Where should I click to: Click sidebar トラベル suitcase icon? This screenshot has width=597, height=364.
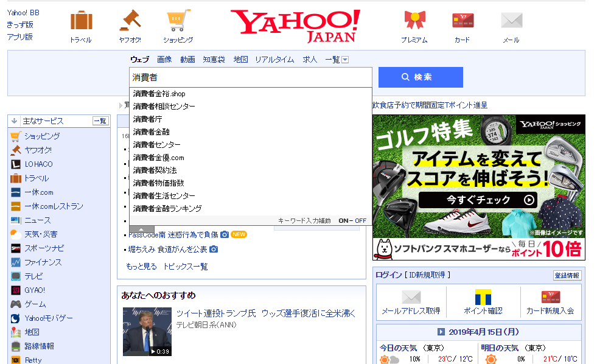click(x=16, y=178)
